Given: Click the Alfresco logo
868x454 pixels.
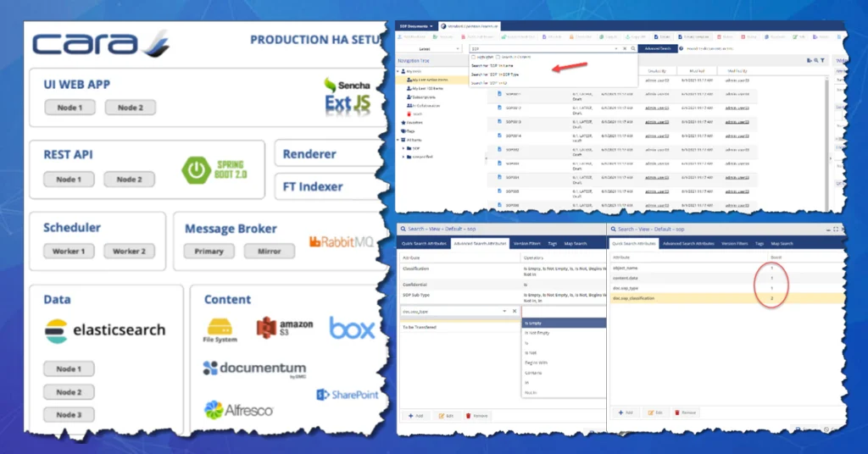Looking at the screenshot, I should click(x=238, y=410).
